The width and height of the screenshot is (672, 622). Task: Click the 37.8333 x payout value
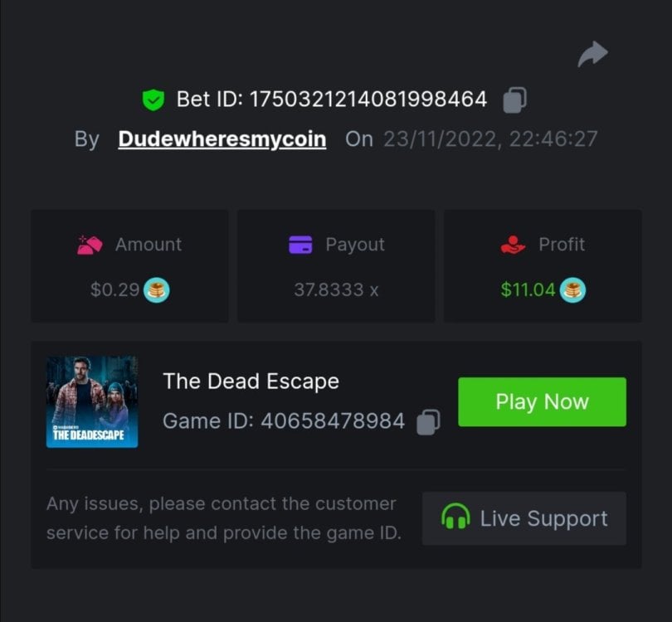[x=336, y=290]
